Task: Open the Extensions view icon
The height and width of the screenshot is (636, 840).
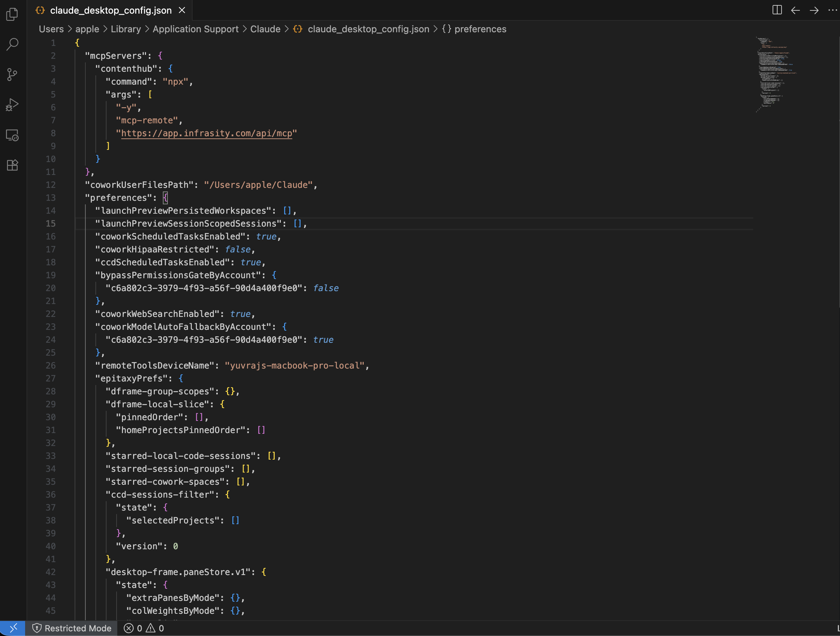Action: 12,165
